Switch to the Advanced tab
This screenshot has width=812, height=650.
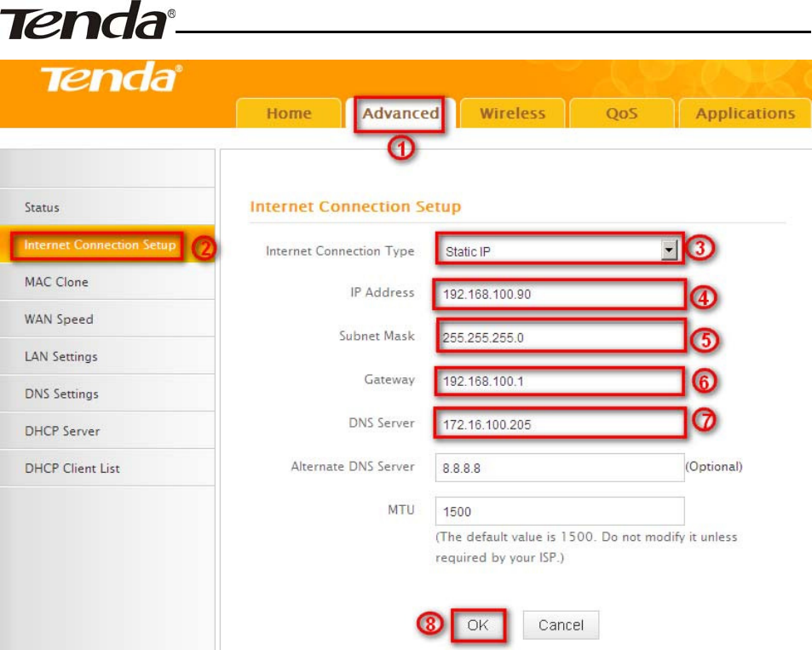click(x=400, y=113)
